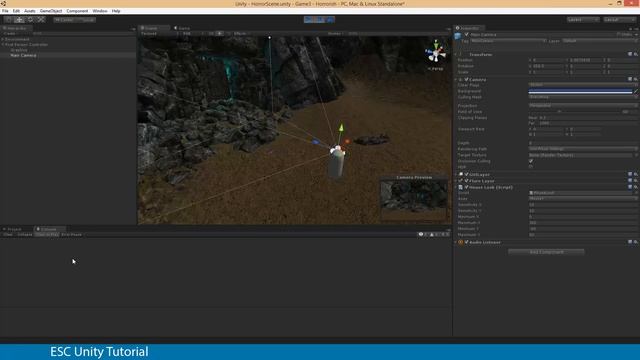
Task: Switch to the Game tab
Action: [182, 28]
